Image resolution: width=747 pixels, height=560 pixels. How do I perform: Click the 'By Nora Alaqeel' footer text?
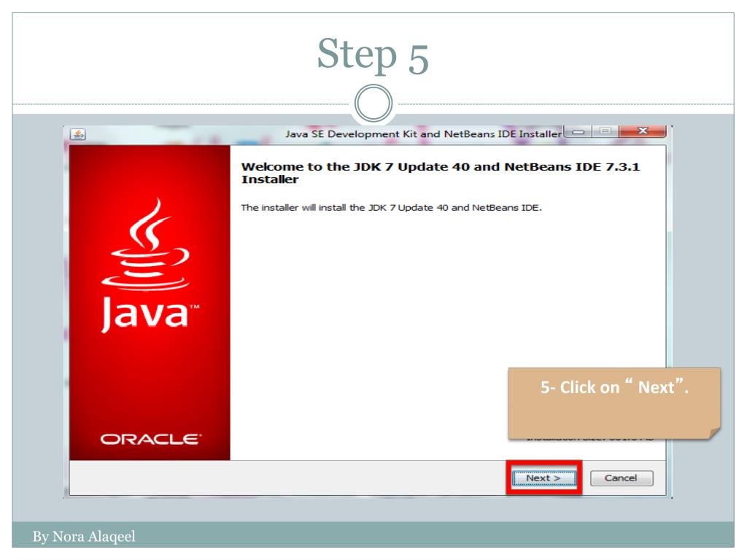click(x=84, y=537)
